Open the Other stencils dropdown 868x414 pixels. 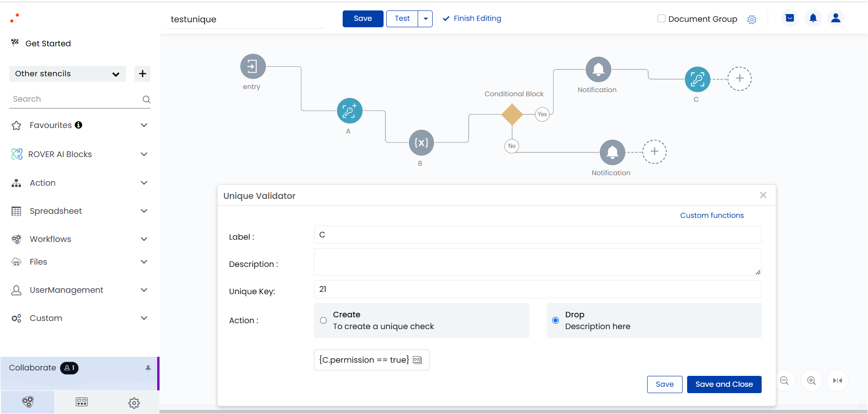(67, 74)
